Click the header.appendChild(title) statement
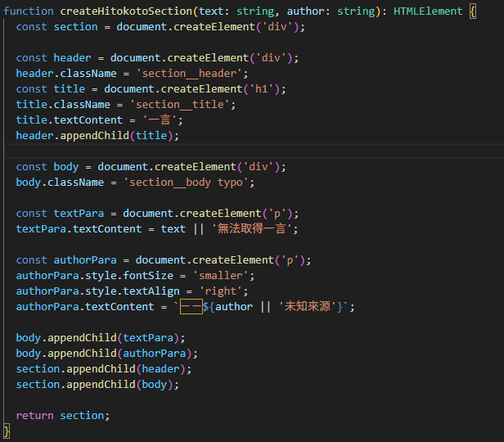 pyautogui.click(x=97, y=135)
